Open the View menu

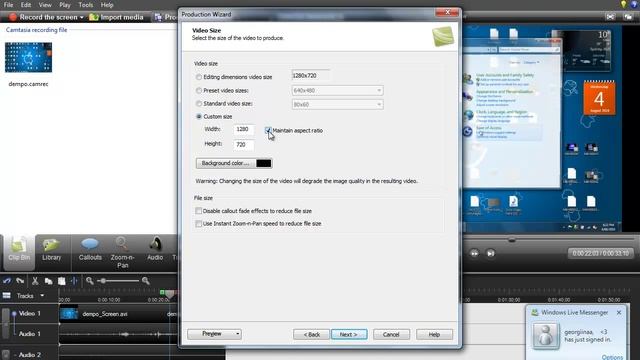(x=45, y=5)
